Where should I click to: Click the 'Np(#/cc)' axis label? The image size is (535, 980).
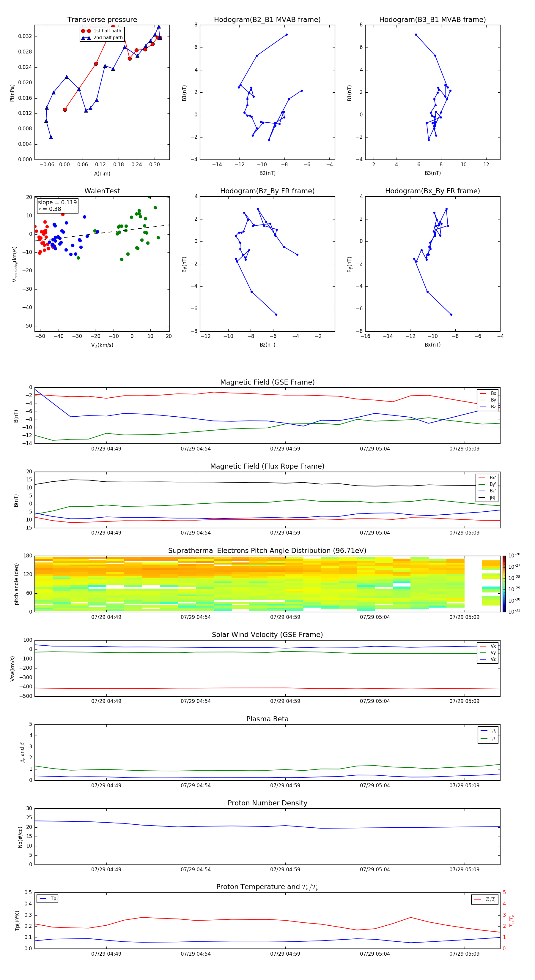click(x=20, y=837)
